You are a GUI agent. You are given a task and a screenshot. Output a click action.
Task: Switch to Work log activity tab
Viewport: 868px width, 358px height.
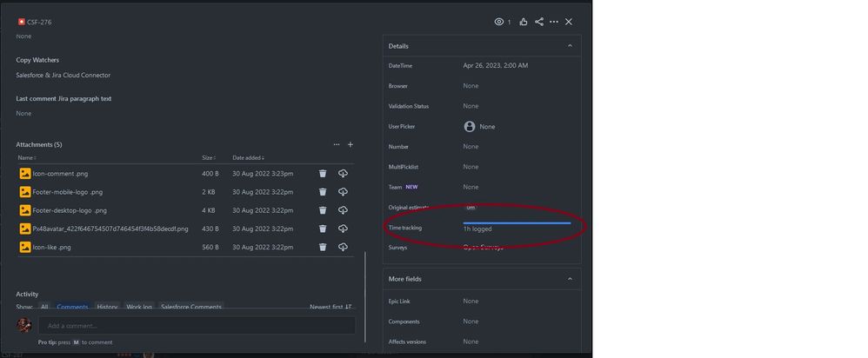(x=139, y=307)
